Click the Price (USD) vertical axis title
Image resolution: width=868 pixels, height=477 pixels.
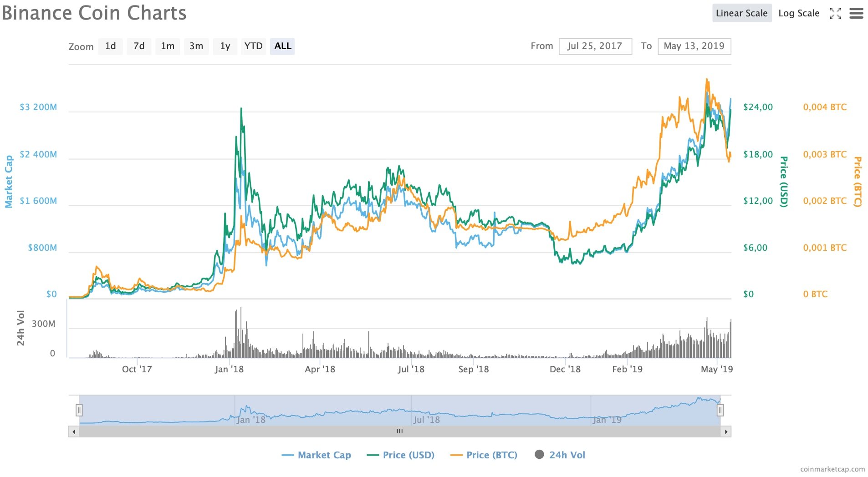click(783, 182)
